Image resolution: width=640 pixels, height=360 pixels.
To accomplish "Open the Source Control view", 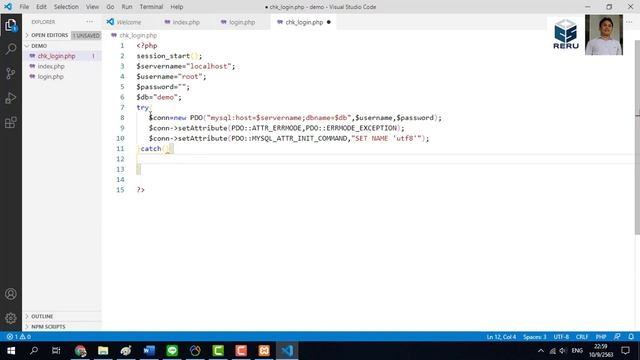I will click(11, 73).
